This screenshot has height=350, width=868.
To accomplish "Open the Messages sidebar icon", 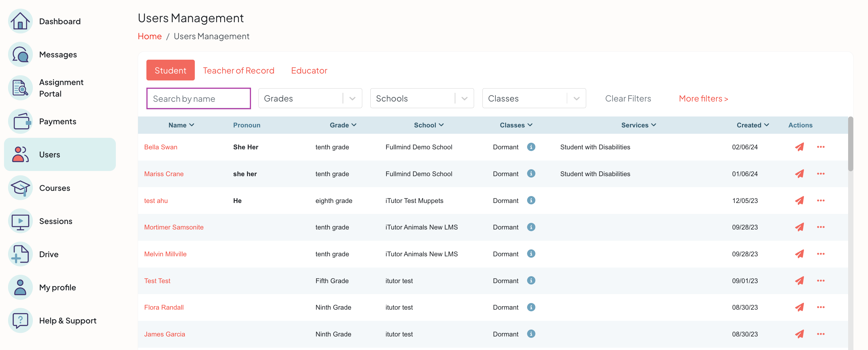I will click(20, 54).
